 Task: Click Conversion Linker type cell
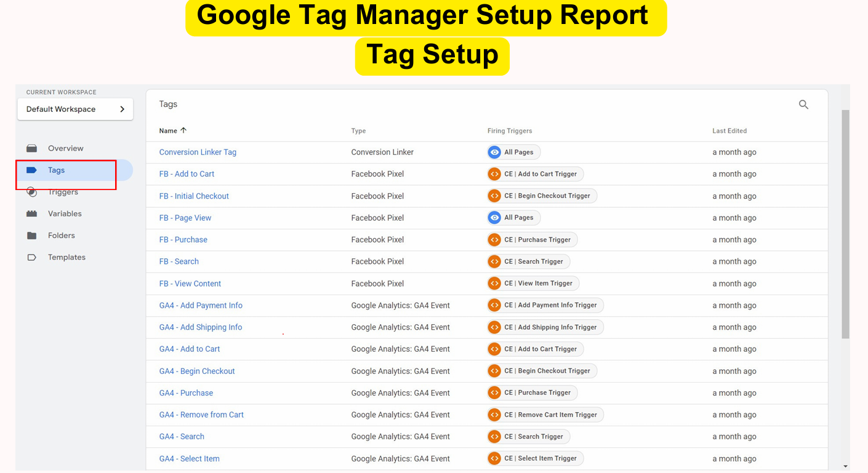pyautogui.click(x=382, y=152)
